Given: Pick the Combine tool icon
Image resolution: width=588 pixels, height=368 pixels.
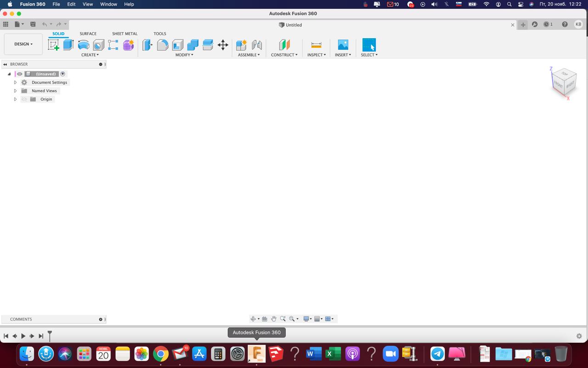Looking at the screenshot, I should pos(193,45).
